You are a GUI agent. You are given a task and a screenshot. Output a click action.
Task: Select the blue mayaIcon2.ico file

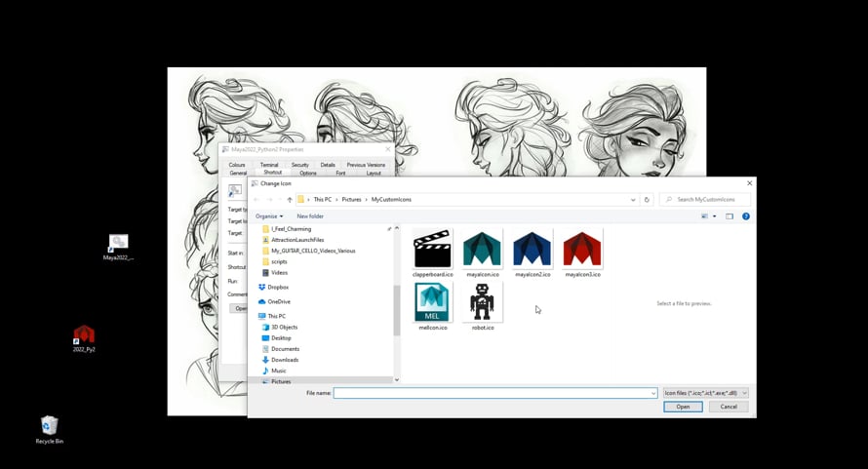point(532,251)
